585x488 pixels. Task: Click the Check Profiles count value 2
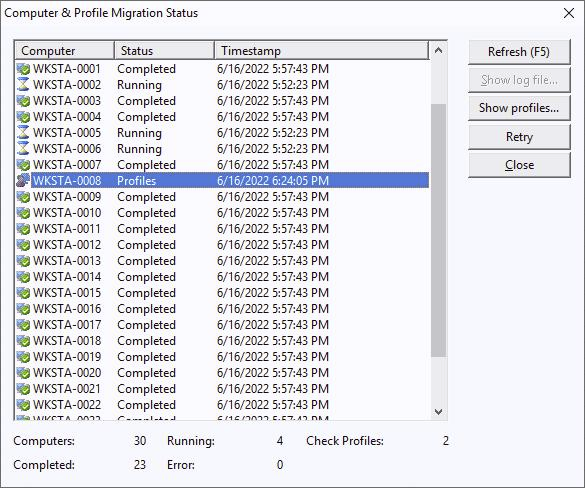point(445,441)
